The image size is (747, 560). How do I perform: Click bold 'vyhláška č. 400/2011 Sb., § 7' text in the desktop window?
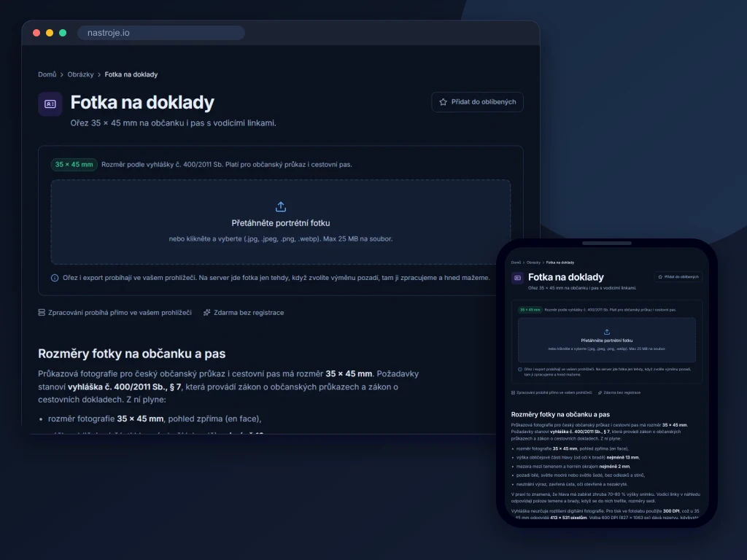click(x=124, y=386)
